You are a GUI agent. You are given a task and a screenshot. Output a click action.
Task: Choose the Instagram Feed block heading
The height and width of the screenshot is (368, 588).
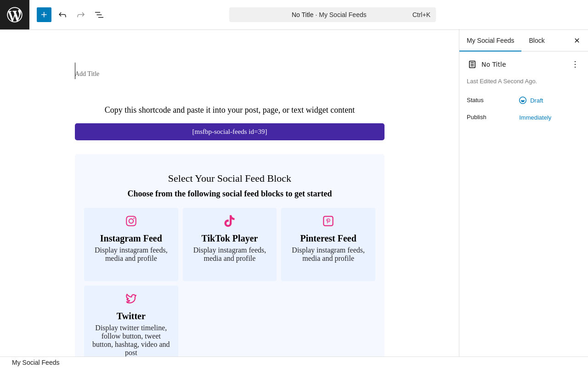pyautogui.click(x=131, y=238)
